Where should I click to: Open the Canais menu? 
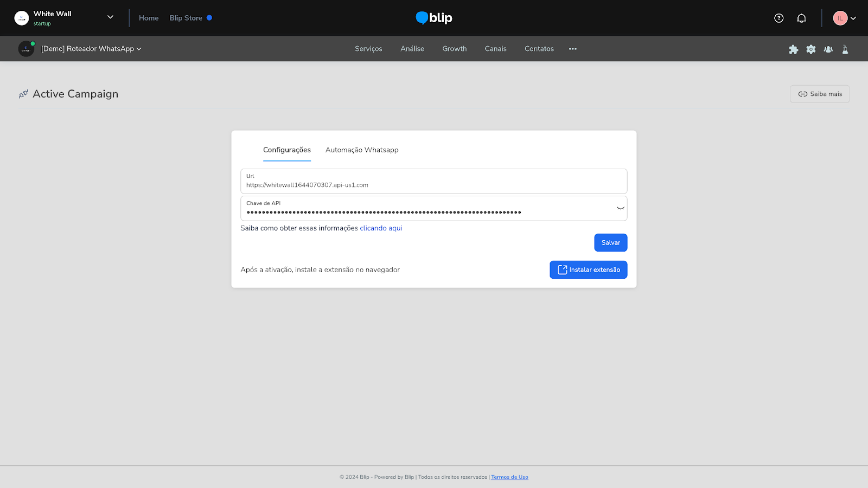pos(495,49)
